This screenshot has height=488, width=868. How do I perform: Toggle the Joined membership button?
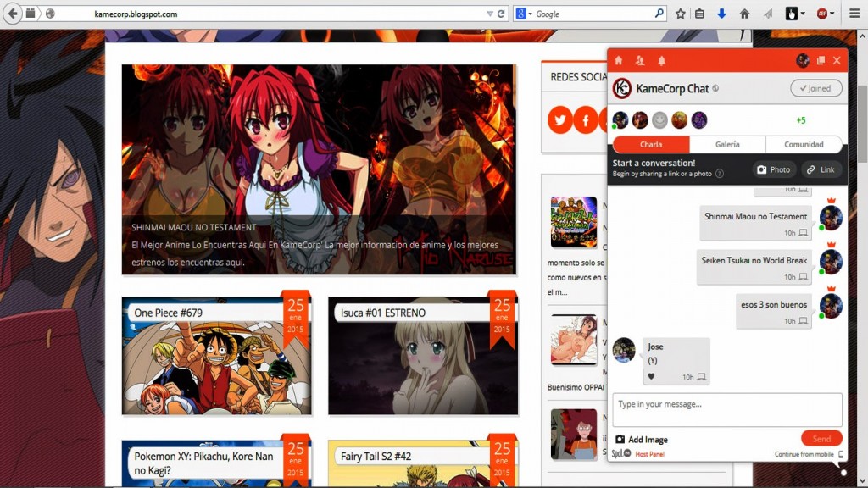[x=816, y=88]
